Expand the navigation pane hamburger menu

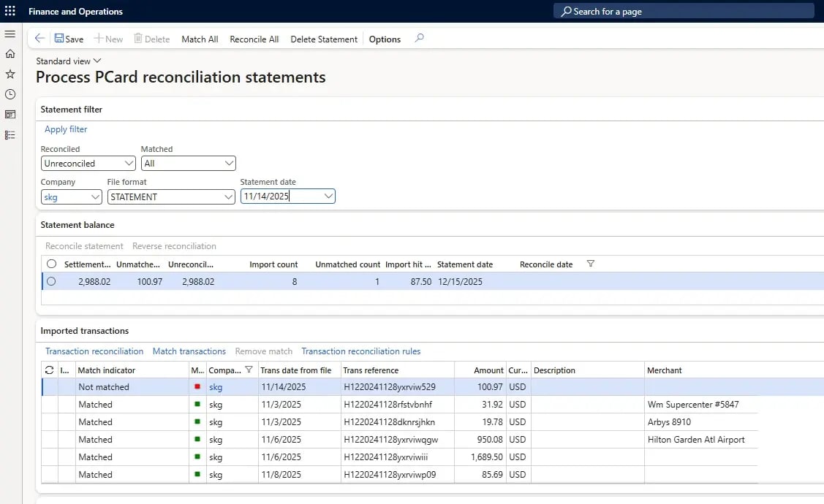10,34
